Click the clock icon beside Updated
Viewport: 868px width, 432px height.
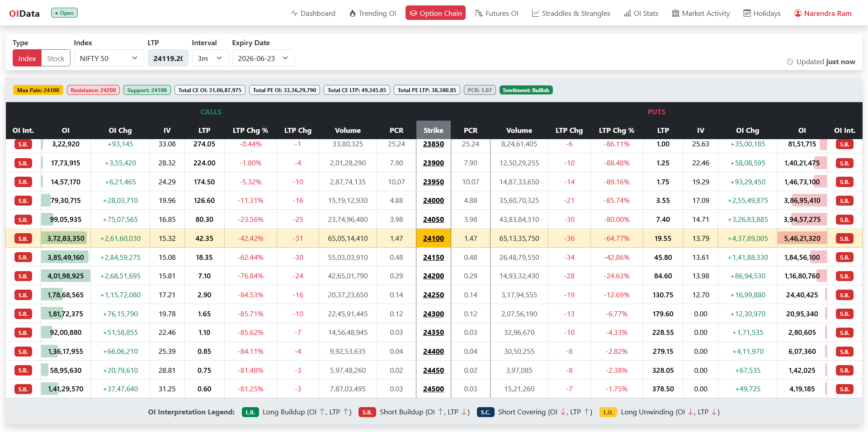[x=790, y=62]
